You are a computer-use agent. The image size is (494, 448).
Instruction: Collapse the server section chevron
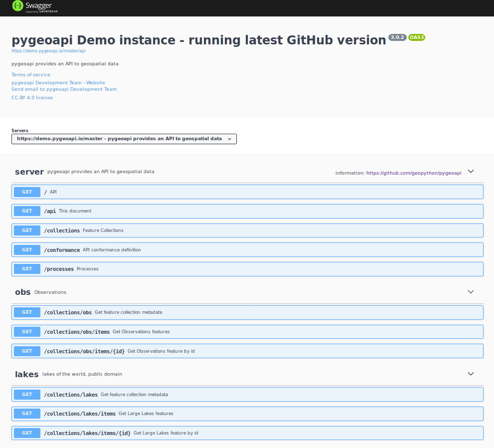point(471,172)
